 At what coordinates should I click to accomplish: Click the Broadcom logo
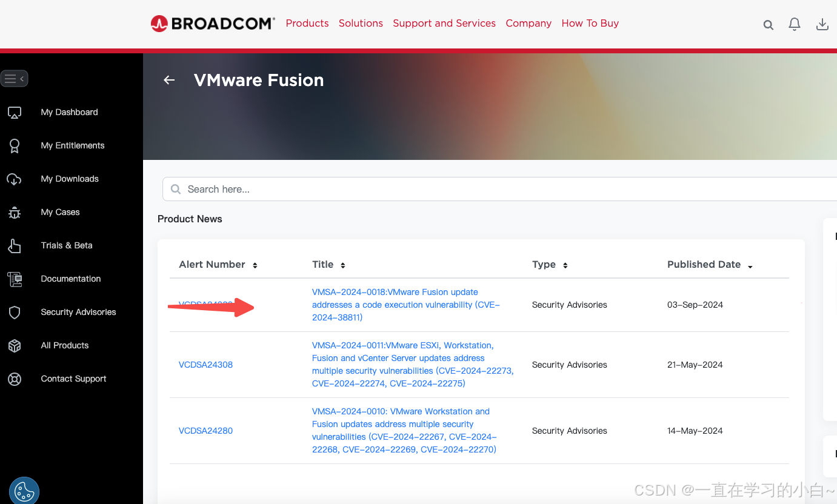pyautogui.click(x=213, y=24)
